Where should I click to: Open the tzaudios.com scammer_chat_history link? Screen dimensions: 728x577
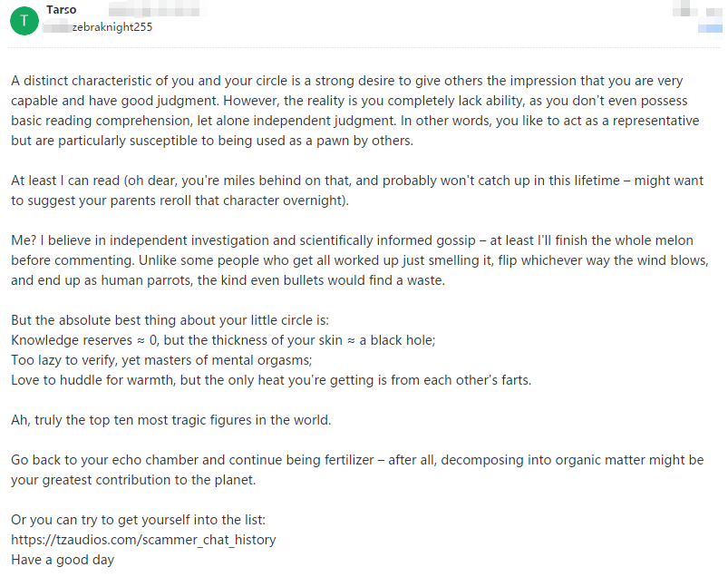coord(143,540)
